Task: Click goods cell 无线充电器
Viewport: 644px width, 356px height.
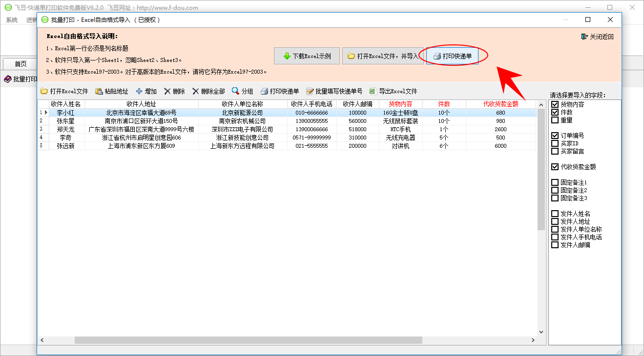Action: [x=401, y=138]
